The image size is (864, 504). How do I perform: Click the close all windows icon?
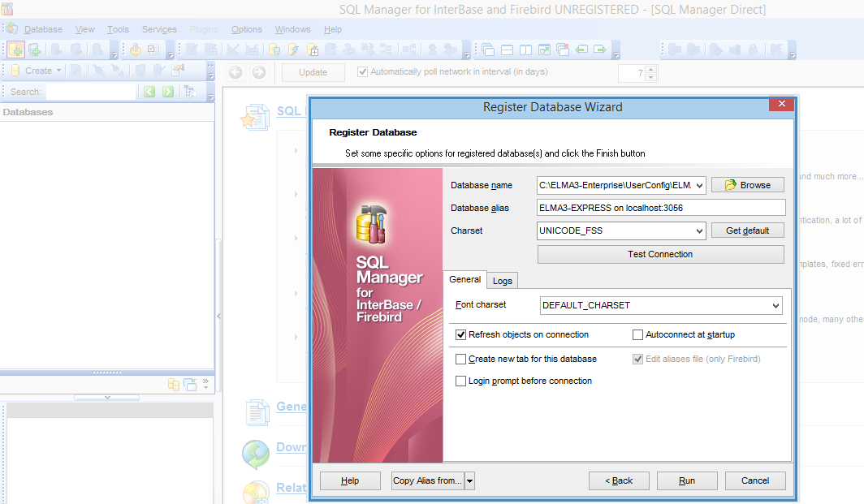click(563, 50)
